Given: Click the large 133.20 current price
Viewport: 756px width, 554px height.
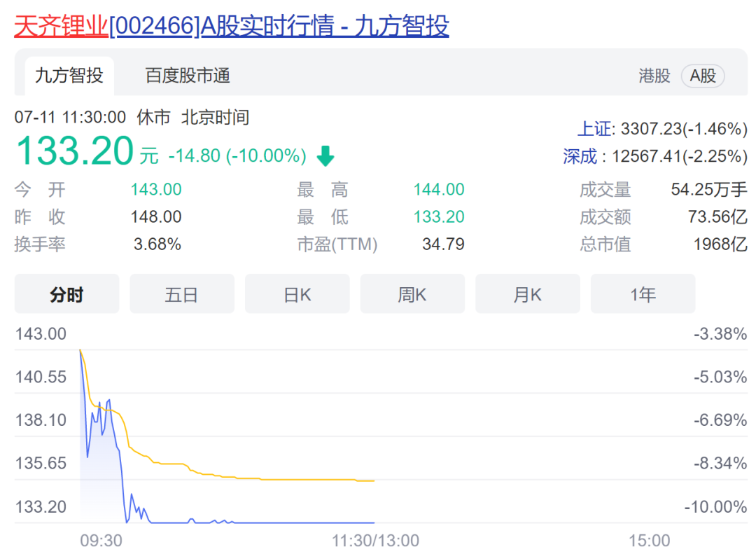Looking at the screenshot, I should point(74,151).
